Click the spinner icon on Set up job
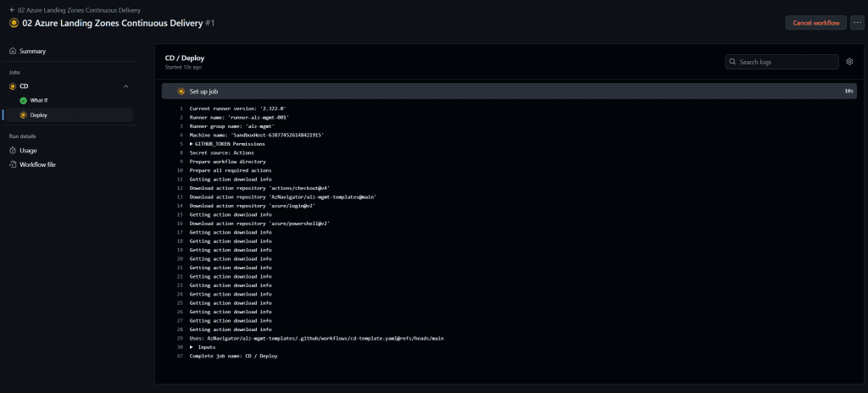This screenshot has width=868, height=393. click(x=181, y=91)
